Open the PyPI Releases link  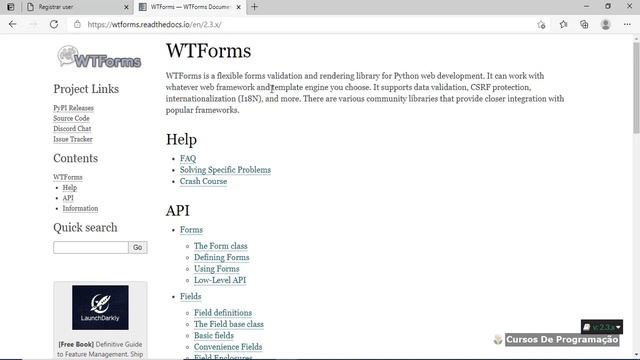(73, 108)
